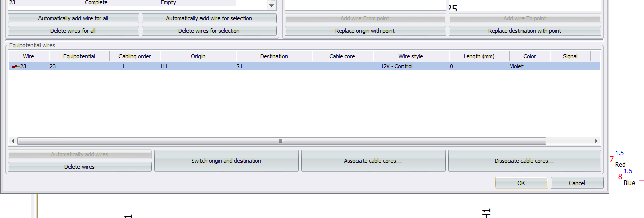Click the Color column header
Image resolution: width=644 pixels, height=218 pixels.
530,56
